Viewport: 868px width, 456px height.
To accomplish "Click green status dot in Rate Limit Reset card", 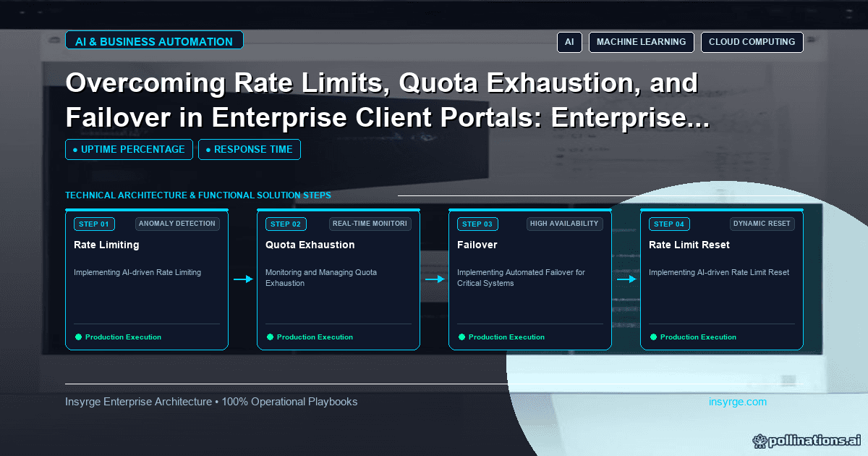I will [653, 337].
